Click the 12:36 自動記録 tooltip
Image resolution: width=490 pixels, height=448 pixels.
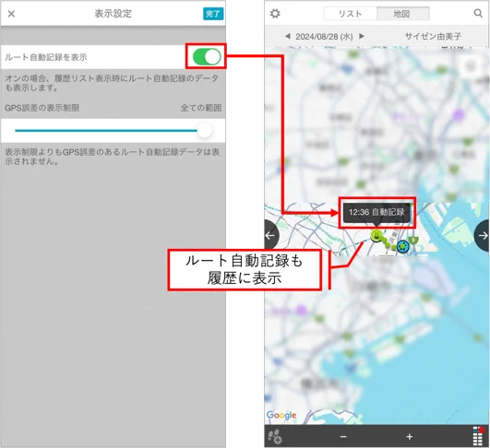click(376, 213)
